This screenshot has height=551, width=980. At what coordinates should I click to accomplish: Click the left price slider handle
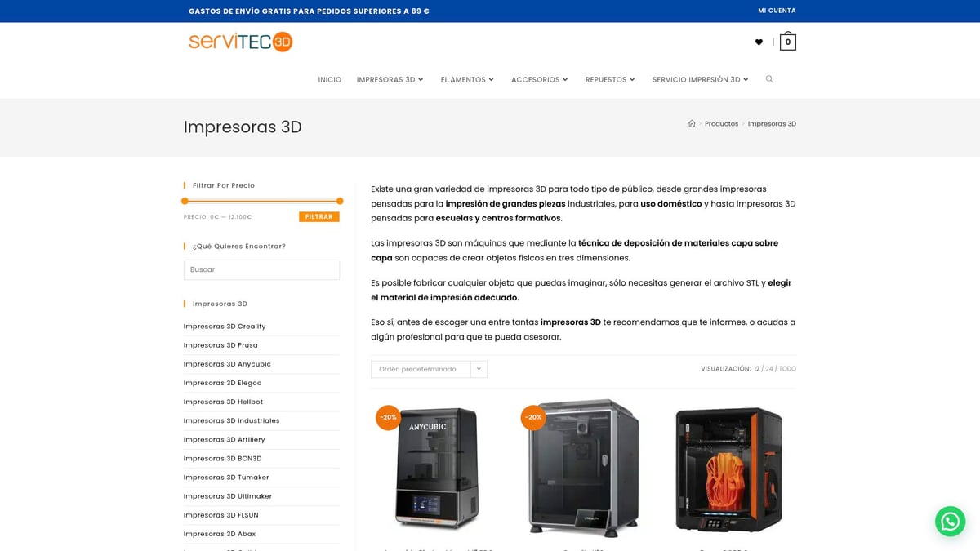click(185, 201)
